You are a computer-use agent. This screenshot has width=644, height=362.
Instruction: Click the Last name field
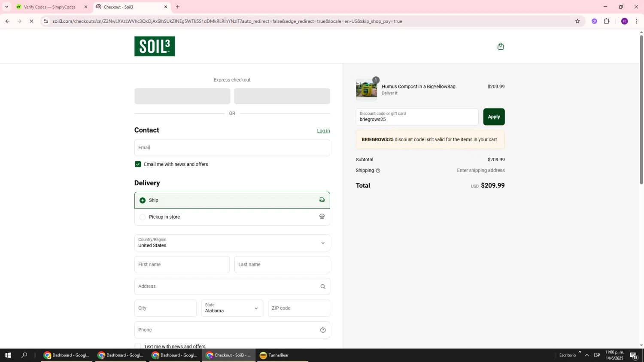282,265
